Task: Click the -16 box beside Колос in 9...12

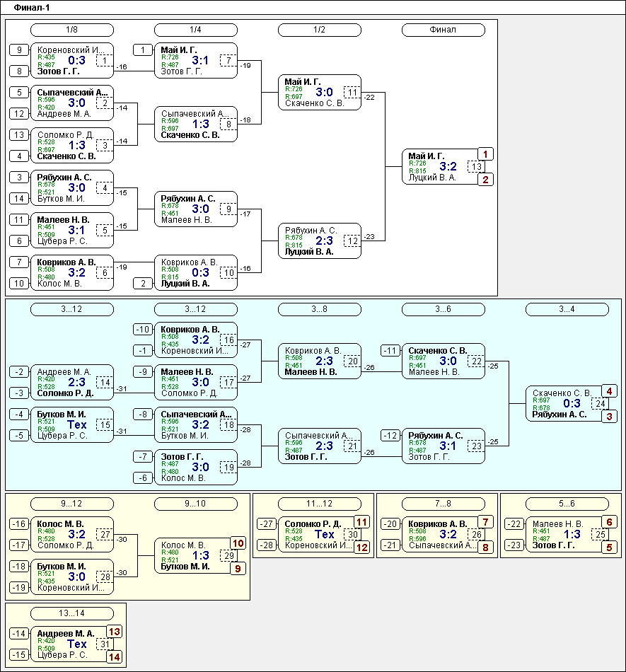Action: point(19,523)
